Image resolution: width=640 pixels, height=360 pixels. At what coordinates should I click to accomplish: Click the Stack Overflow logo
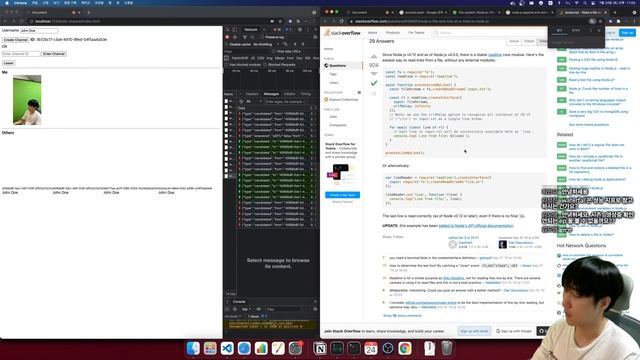343,33
